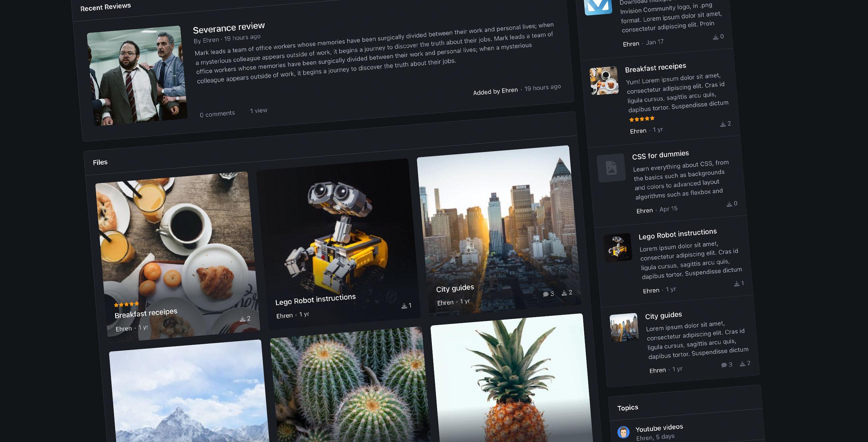
Task: Click the download icon on Breakfast receipes card
Action: click(x=243, y=318)
